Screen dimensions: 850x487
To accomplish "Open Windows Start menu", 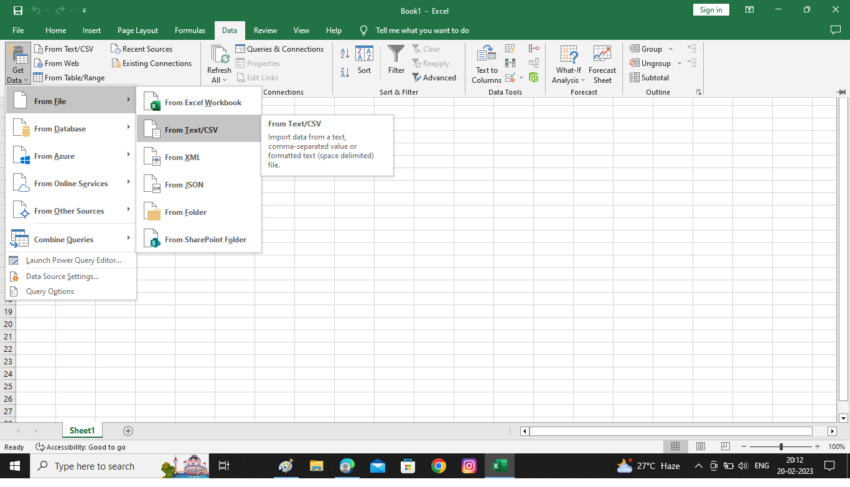I will (x=15, y=466).
